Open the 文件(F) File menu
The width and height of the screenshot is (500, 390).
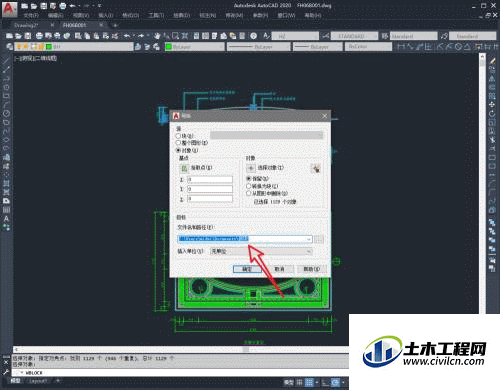(31, 15)
